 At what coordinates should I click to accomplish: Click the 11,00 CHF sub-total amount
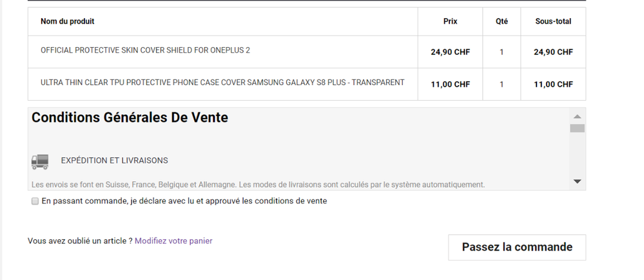(553, 85)
